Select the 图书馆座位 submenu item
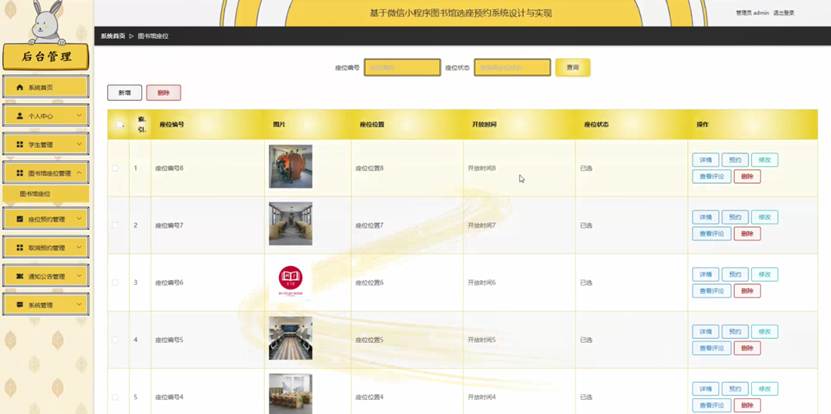 (46, 194)
